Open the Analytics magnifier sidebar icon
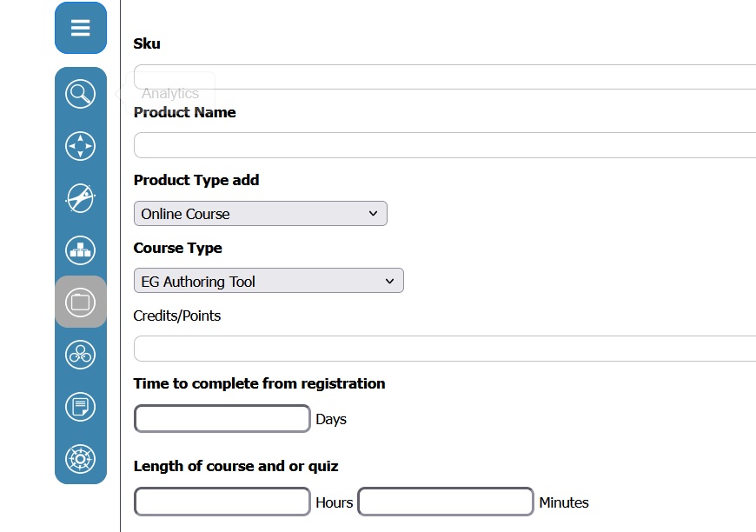This screenshot has width=756, height=532. click(x=81, y=94)
